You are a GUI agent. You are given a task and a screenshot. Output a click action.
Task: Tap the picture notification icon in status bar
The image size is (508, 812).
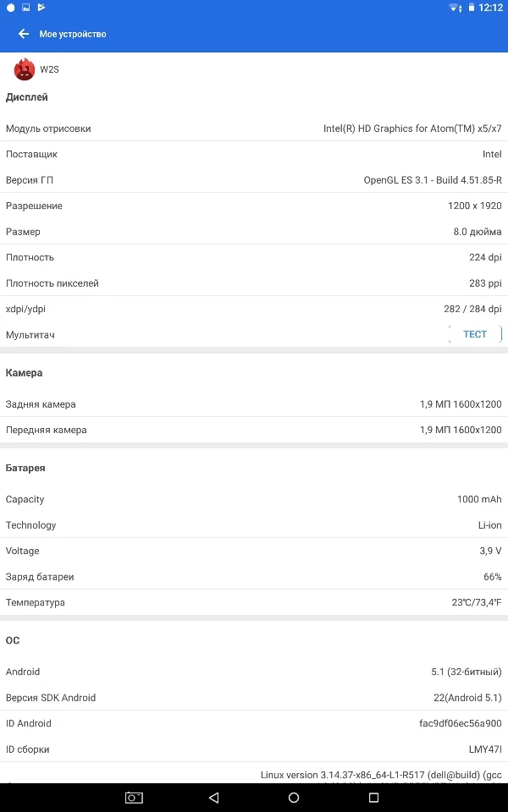click(x=25, y=8)
